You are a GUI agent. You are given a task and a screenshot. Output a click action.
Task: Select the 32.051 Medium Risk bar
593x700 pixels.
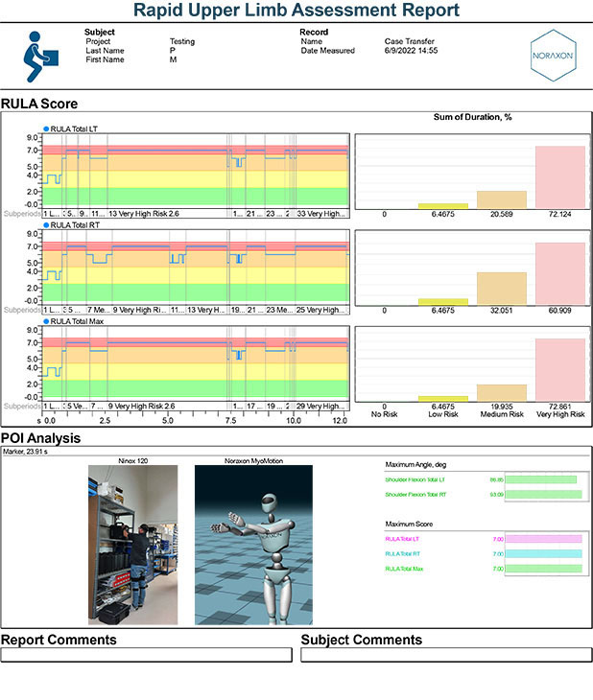coord(502,289)
